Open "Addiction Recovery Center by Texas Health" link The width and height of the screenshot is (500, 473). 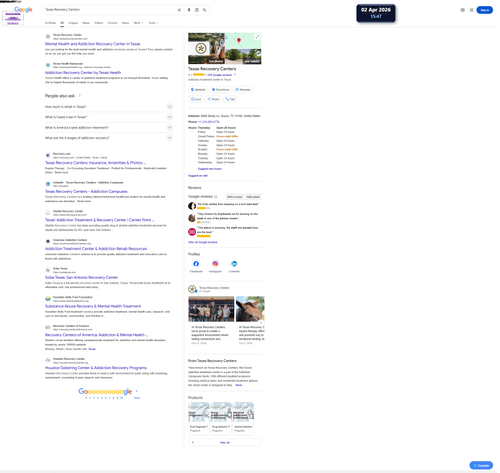coord(83,73)
